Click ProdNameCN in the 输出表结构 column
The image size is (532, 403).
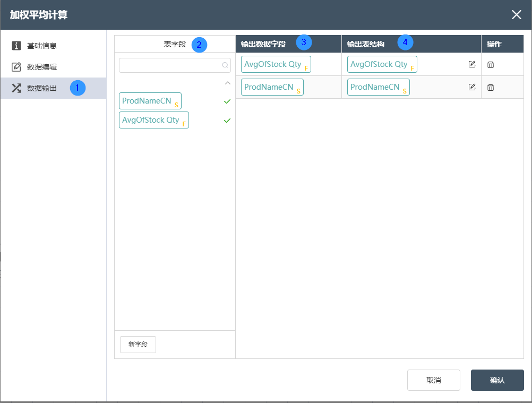click(x=379, y=87)
